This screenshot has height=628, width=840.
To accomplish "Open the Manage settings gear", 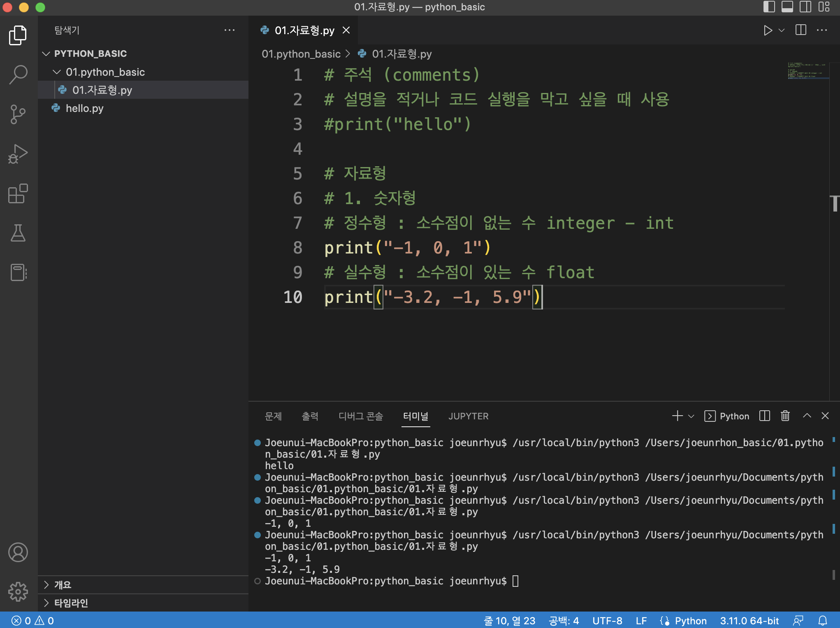I will 18,592.
